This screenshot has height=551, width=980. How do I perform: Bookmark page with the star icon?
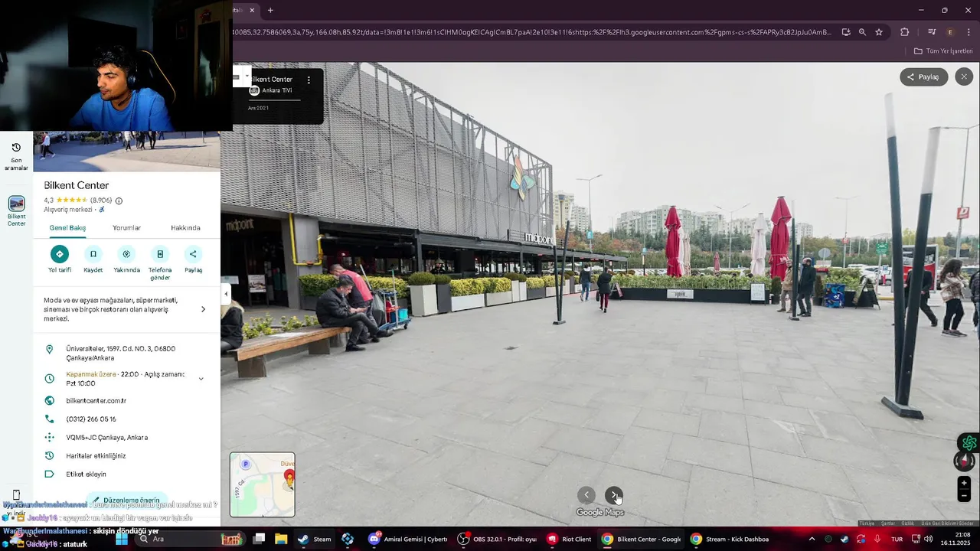[x=879, y=32]
